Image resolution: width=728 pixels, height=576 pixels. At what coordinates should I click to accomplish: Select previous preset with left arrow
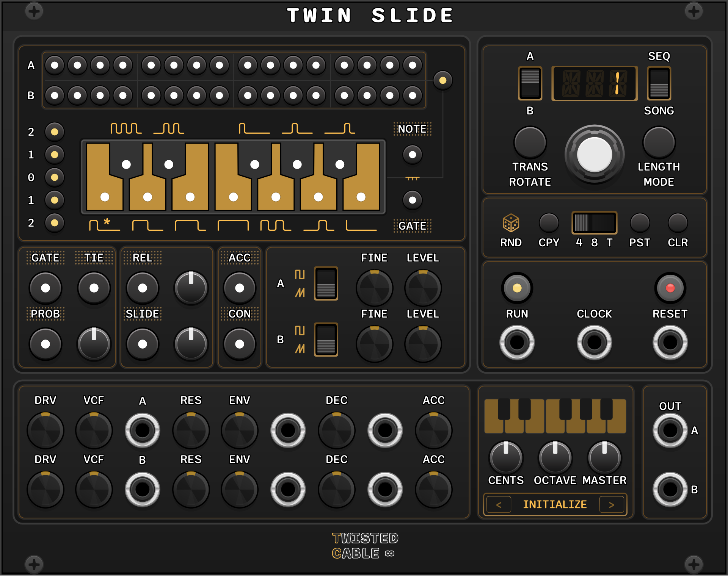tap(499, 505)
